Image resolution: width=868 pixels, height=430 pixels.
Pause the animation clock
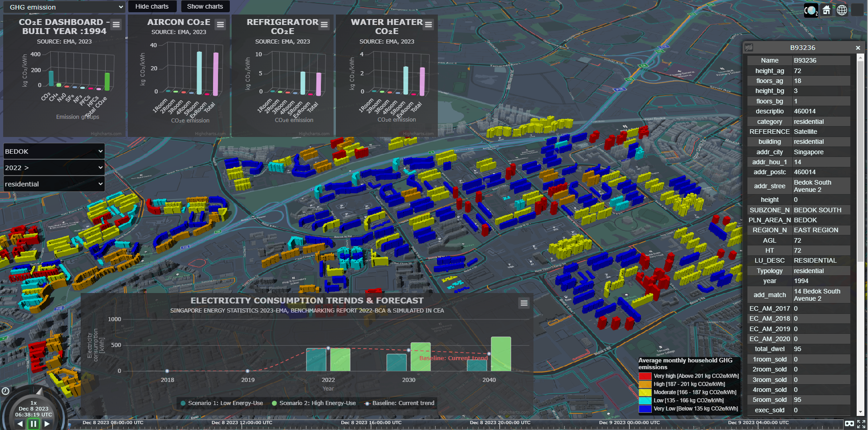point(34,424)
